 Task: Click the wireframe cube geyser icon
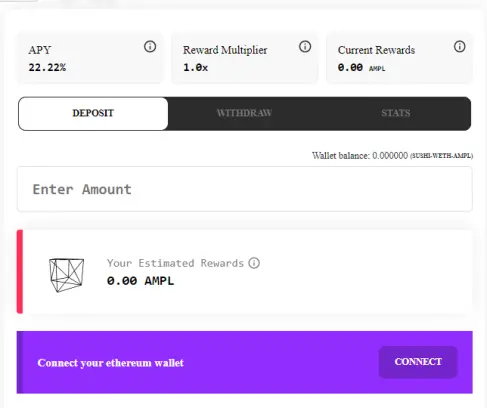[x=66, y=275]
